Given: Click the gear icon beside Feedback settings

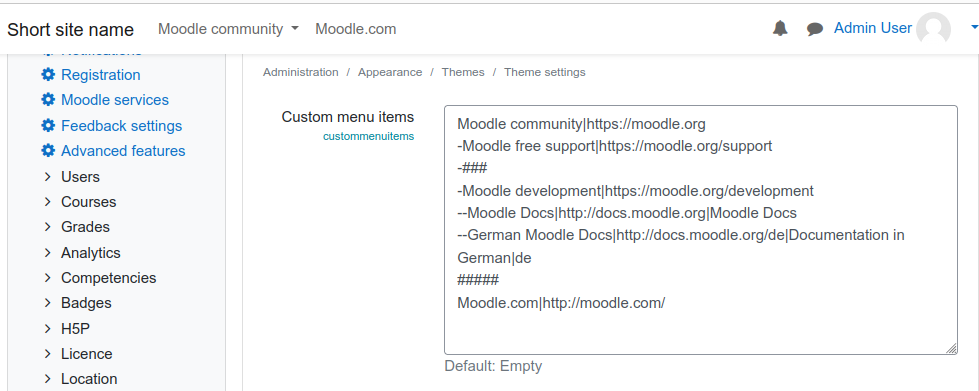Looking at the screenshot, I should (x=48, y=126).
